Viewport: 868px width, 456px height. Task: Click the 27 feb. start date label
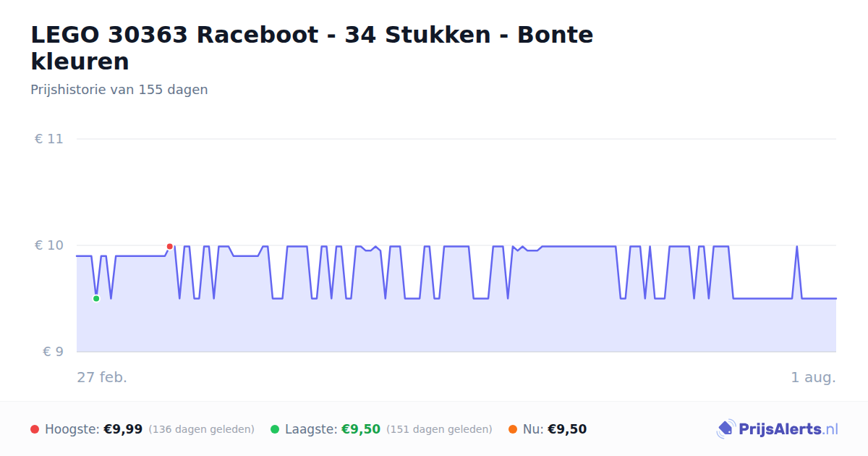pos(102,377)
